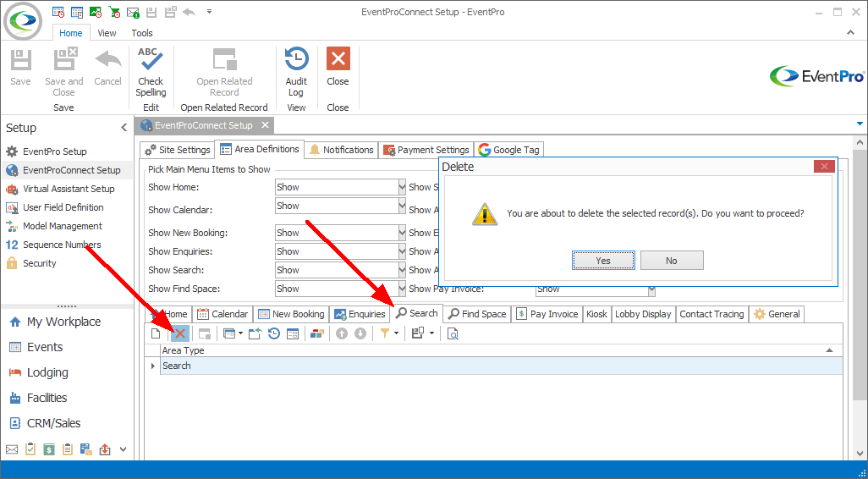The image size is (868, 479).
Task: Select the Lobby Display area tab
Action: (x=643, y=314)
